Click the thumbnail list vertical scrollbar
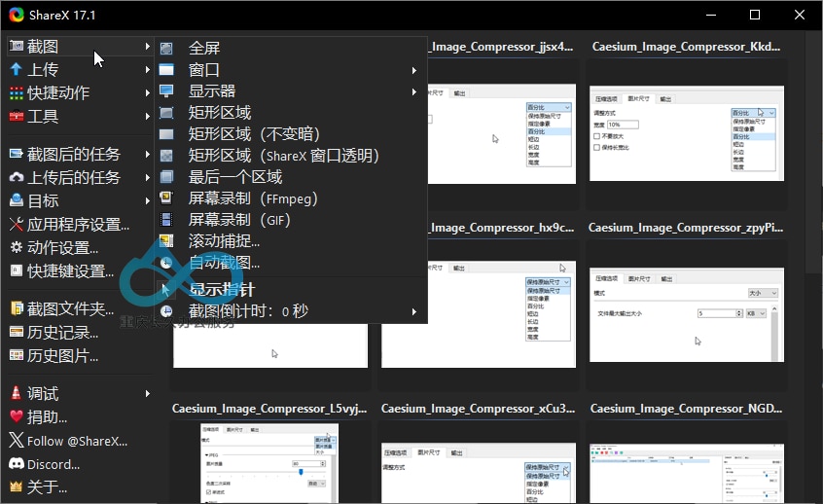Screen dimensions: 823x504 pos(812,151)
